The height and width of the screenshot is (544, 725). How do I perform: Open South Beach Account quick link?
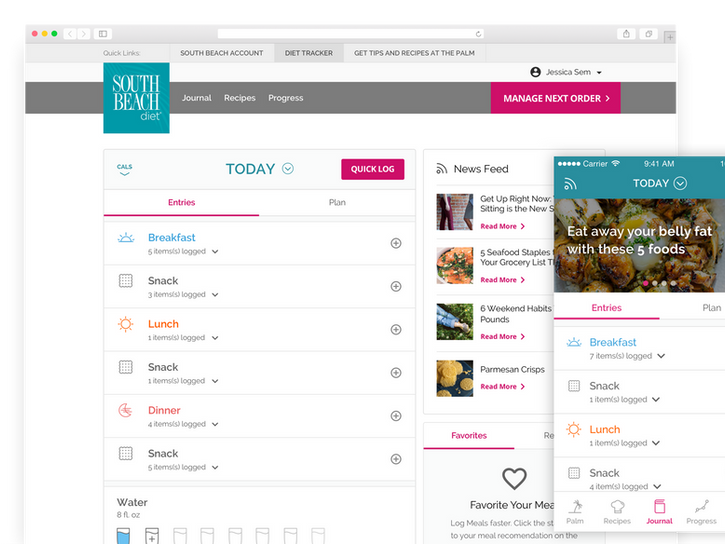(x=221, y=53)
